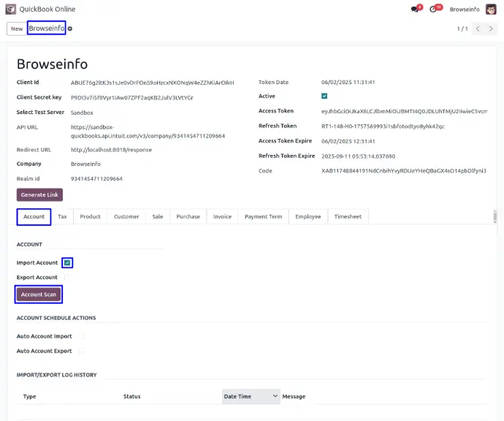
Task: Go to the next record arrow
Action: pos(491,29)
